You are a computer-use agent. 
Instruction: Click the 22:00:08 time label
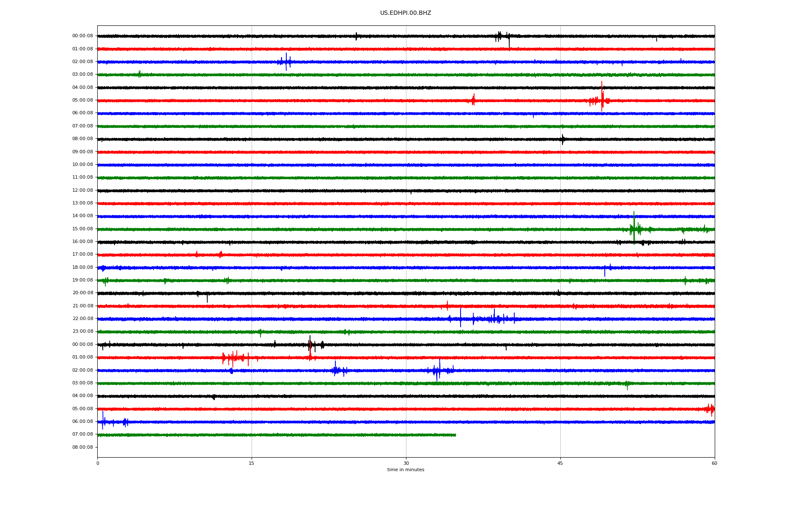point(82,318)
